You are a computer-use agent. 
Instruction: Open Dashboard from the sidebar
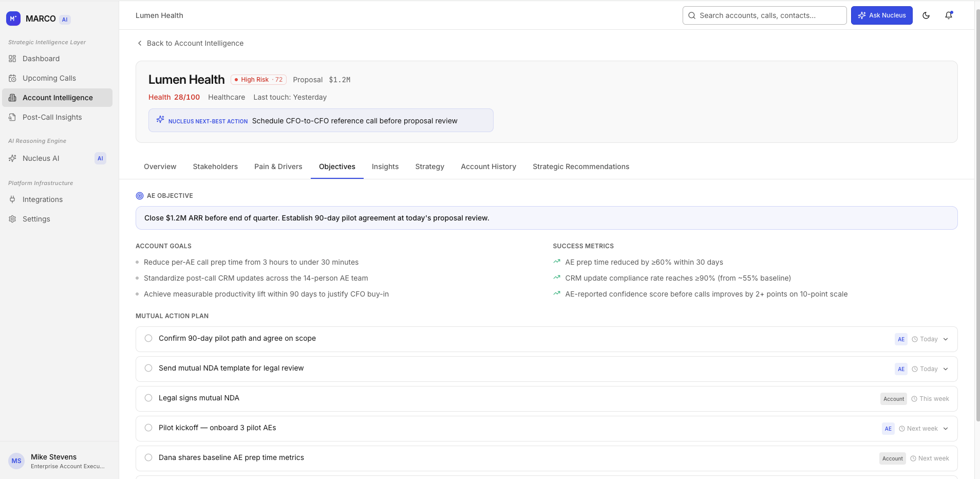(57, 59)
